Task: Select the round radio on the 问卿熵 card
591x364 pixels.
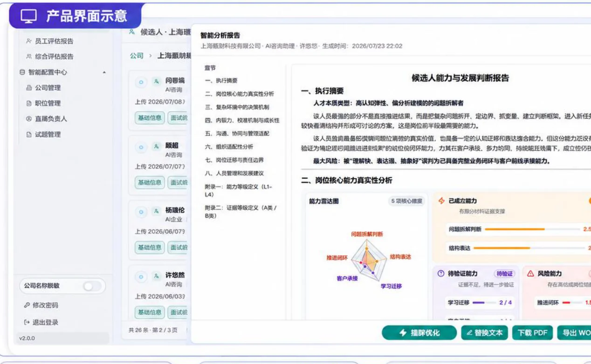Action: click(x=141, y=82)
